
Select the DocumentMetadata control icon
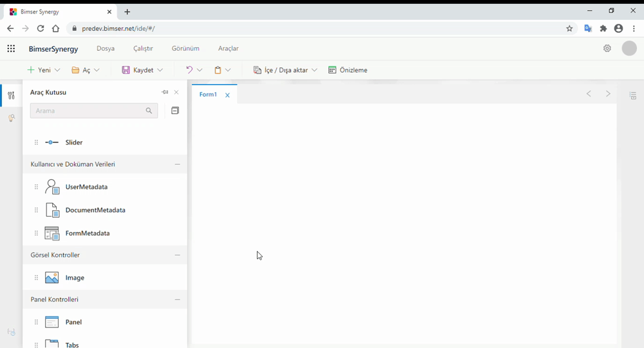52,210
